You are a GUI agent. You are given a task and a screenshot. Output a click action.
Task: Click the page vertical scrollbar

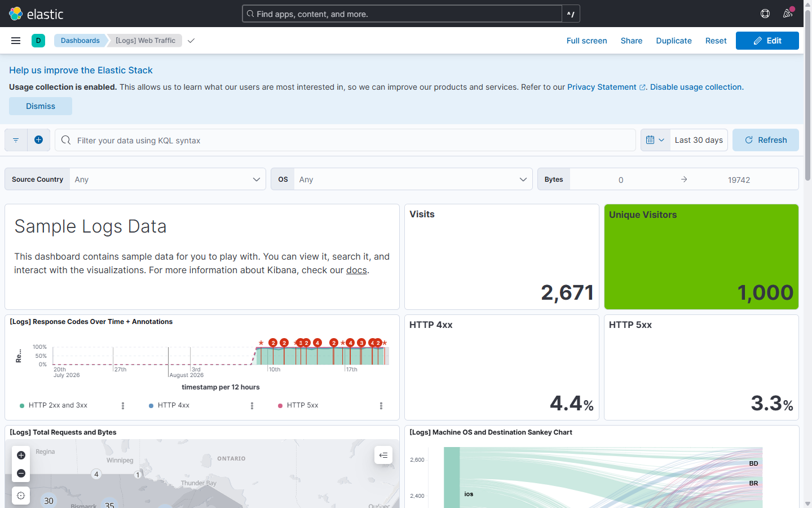click(807, 96)
